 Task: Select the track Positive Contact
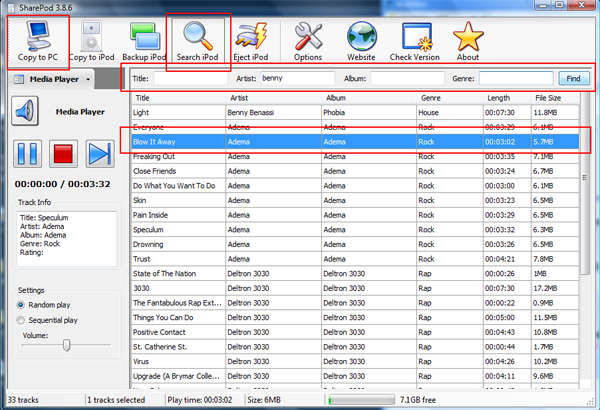pyautogui.click(x=355, y=332)
